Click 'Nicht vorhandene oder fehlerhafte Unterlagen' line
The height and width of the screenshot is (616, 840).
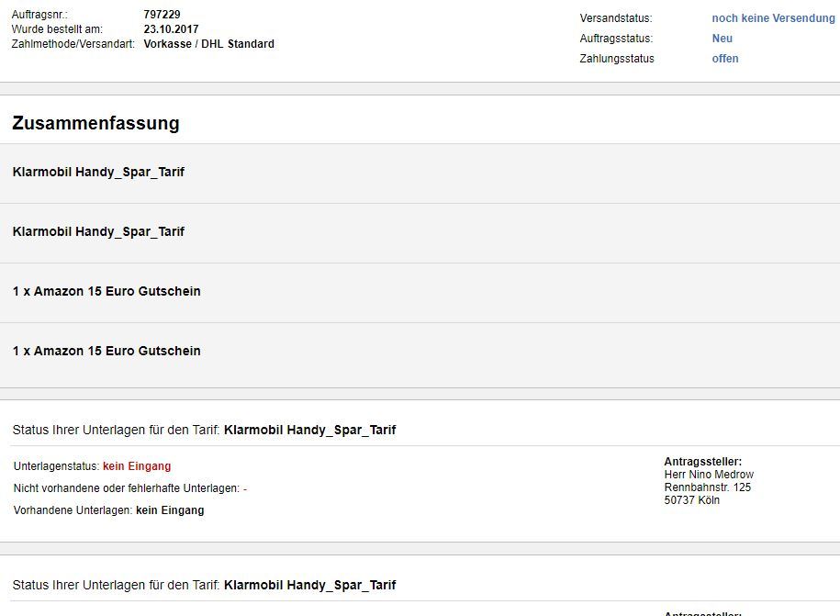coord(130,488)
